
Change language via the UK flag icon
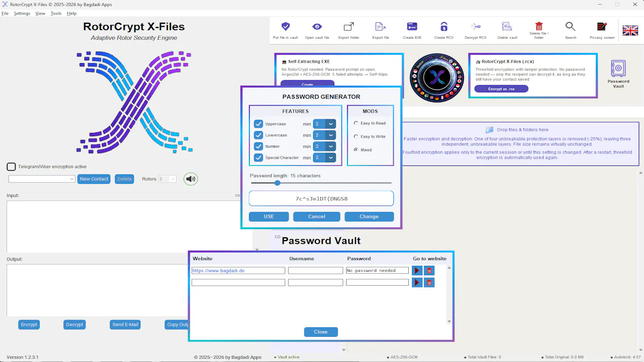pos(630,31)
